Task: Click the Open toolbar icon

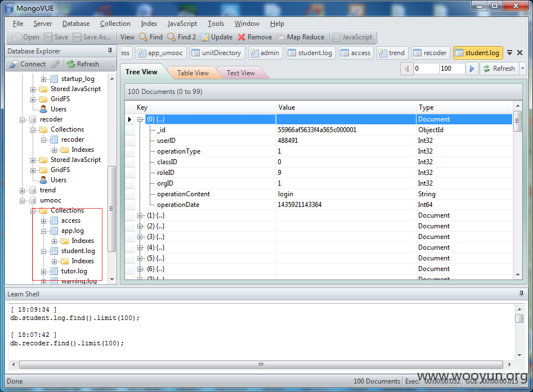Action: [26, 37]
